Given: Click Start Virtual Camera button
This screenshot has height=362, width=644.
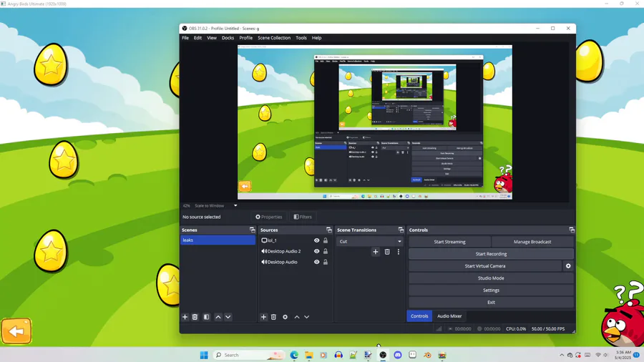Looking at the screenshot, I should (x=485, y=266).
